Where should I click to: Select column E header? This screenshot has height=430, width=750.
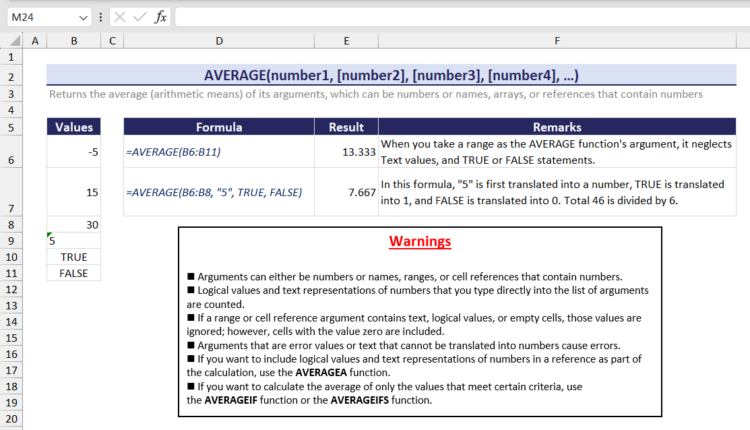346,41
